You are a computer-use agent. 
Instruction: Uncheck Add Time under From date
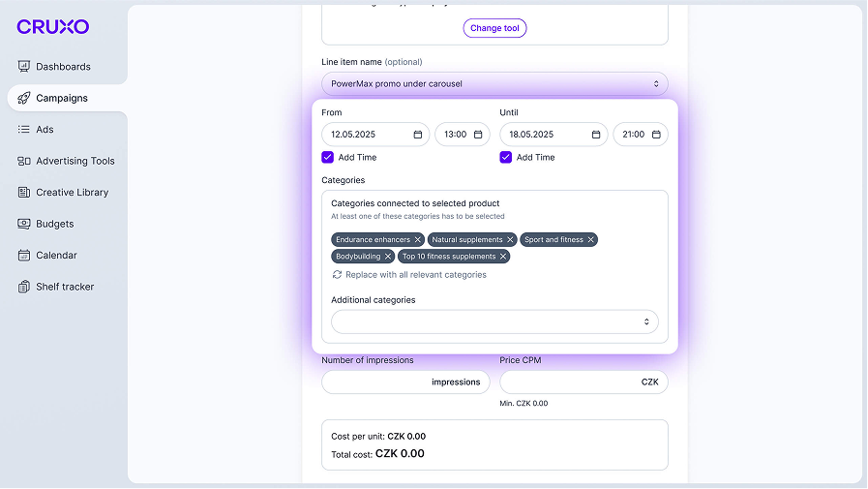coord(328,157)
